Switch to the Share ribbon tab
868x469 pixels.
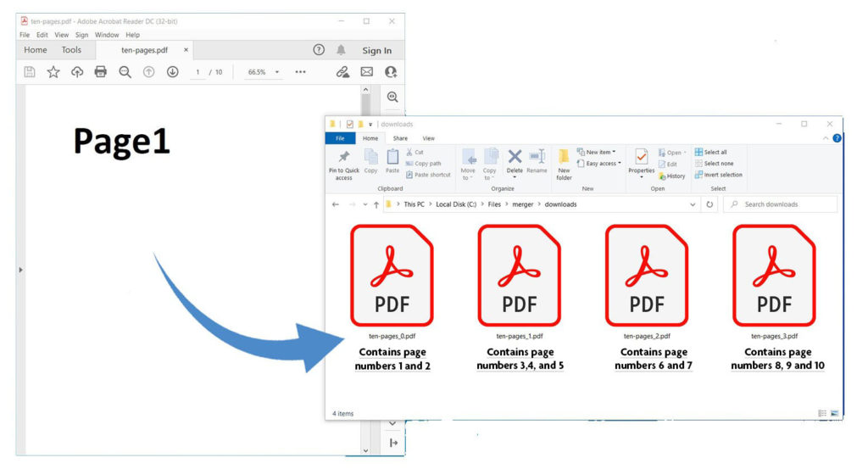[x=399, y=138]
